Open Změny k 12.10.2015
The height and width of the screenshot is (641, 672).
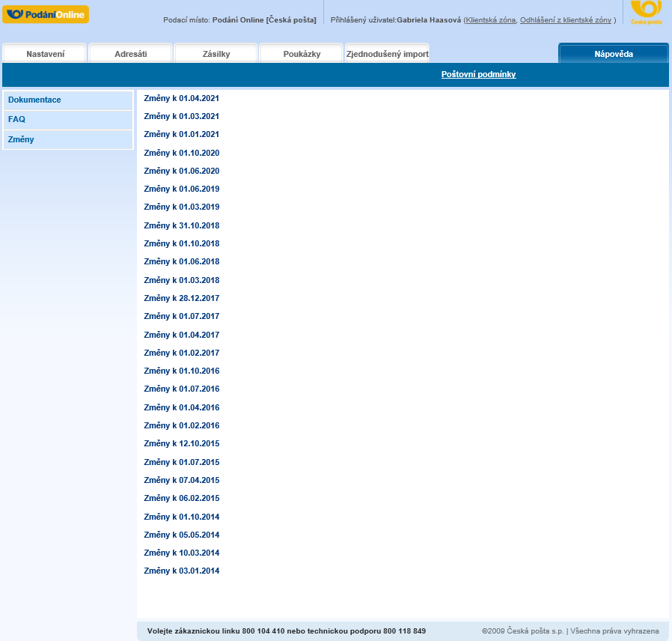pyautogui.click(x=181, y=443)
